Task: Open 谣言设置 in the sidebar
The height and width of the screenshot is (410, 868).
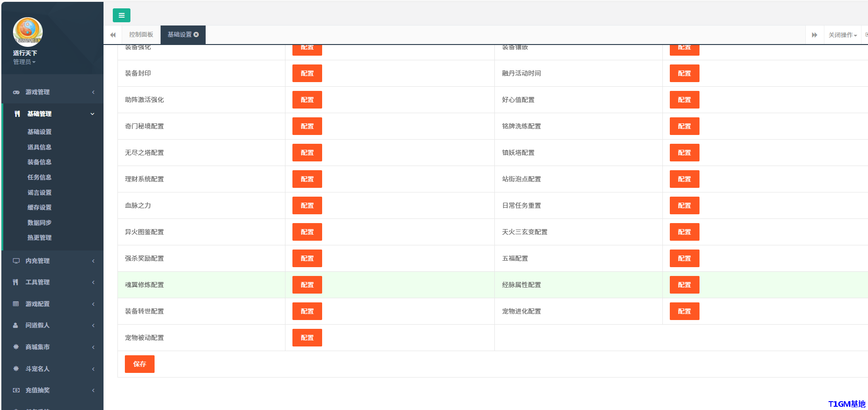Action: pyautogui.click(x=39, y=192)
